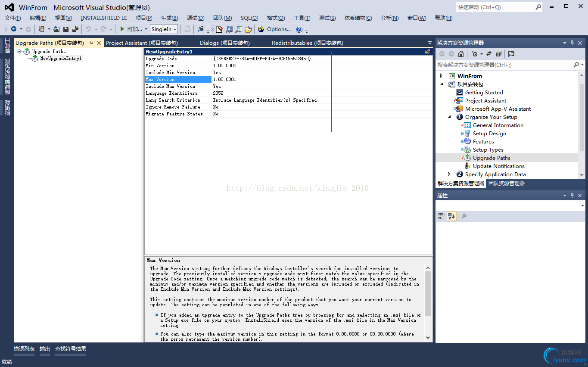Open the 视图(V) menu
Screen dimensions: 588x367
63,18
